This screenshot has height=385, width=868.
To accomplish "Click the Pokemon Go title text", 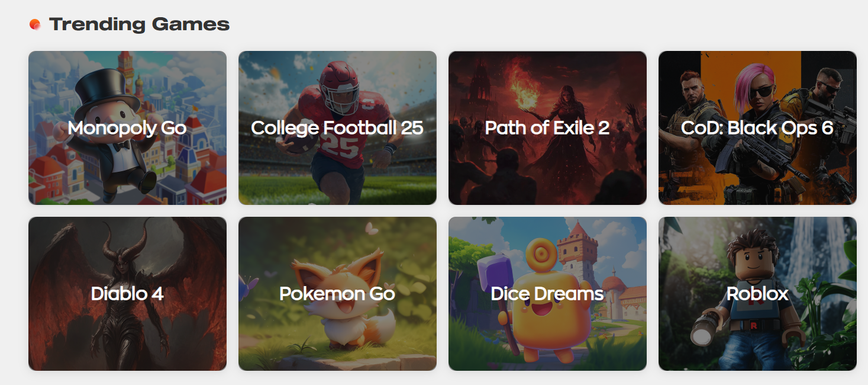I will 337,294.
